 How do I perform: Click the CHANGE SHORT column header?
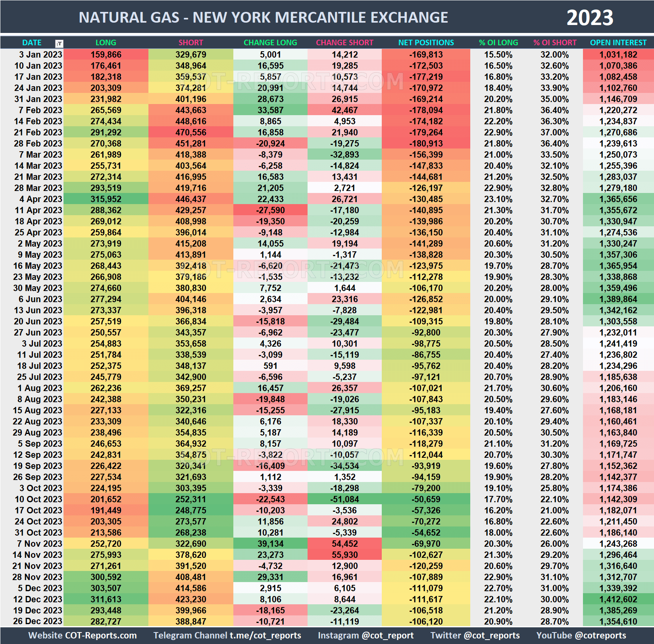coord(344,42)
